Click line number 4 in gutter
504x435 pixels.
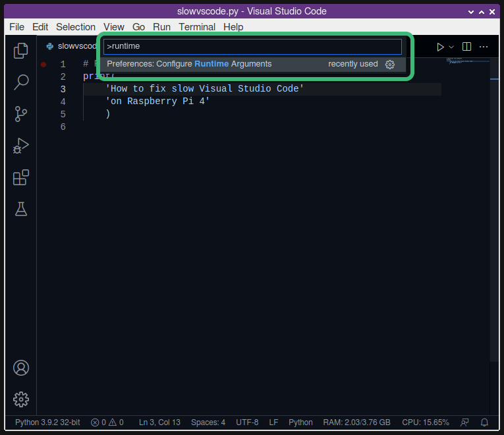click(63, 101)
